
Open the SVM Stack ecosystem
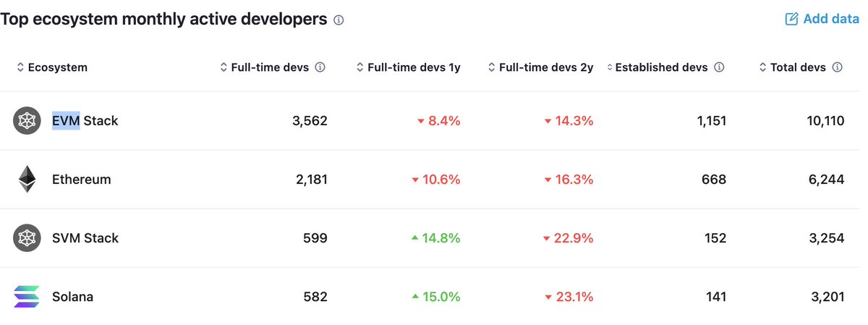tap(85, 238)
